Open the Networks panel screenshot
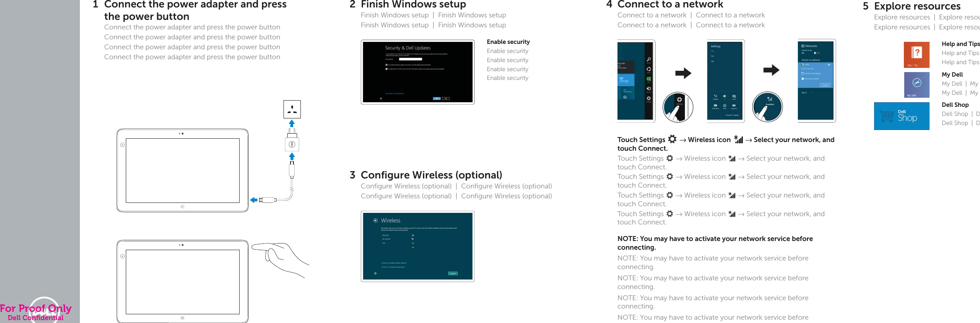This screenshot has width=980, height=323. [817, 81]
